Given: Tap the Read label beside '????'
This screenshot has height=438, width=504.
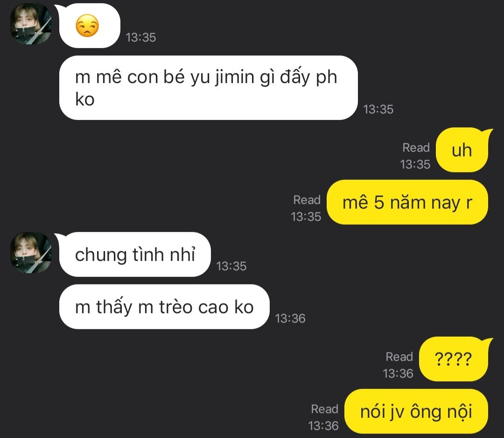Looking at the screenshot, I should (x=399, y=357).
